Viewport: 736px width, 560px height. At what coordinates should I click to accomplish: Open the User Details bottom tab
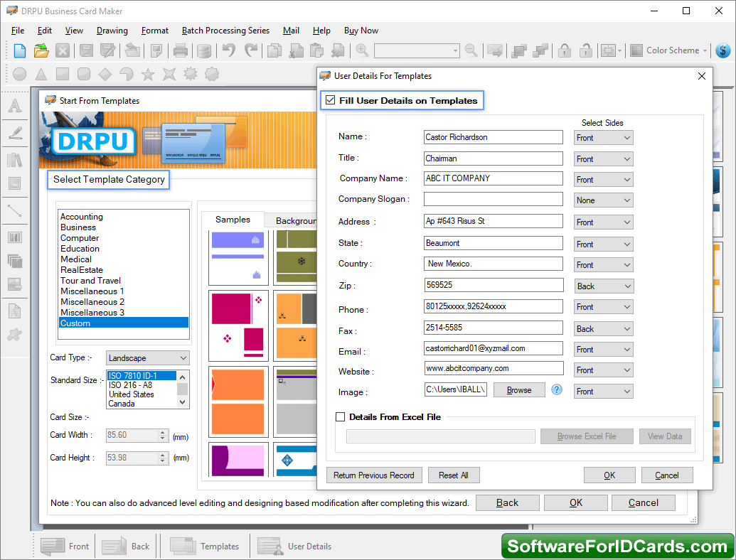pos(295,546)
